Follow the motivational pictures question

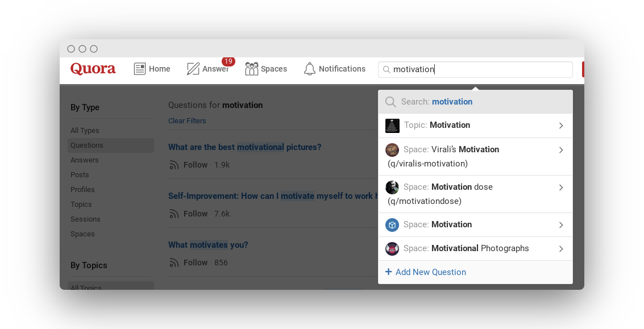tap(196, 165)
